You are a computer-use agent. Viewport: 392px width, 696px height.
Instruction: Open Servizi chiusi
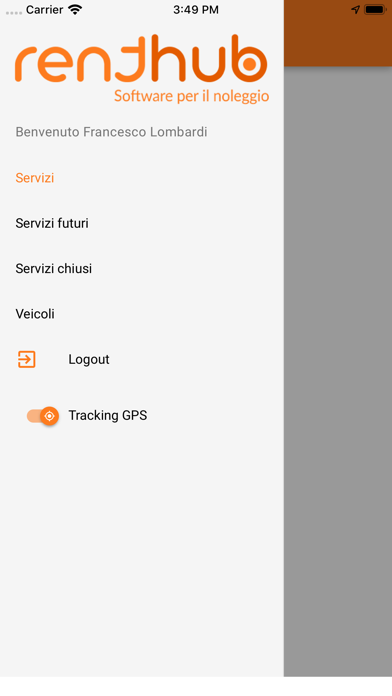pyautogui.click(x=54, y=269)
